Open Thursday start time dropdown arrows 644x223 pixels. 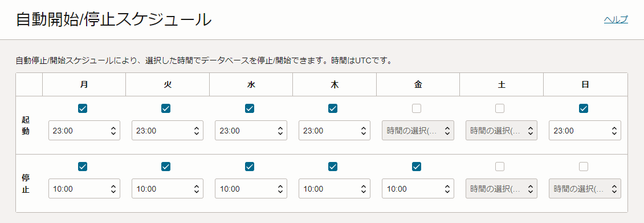363,131
